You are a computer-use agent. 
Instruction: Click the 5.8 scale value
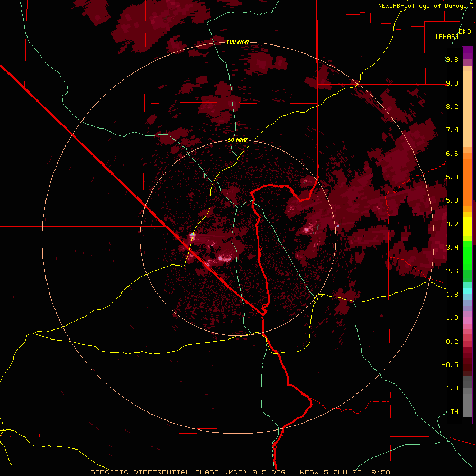pos(452,177)
